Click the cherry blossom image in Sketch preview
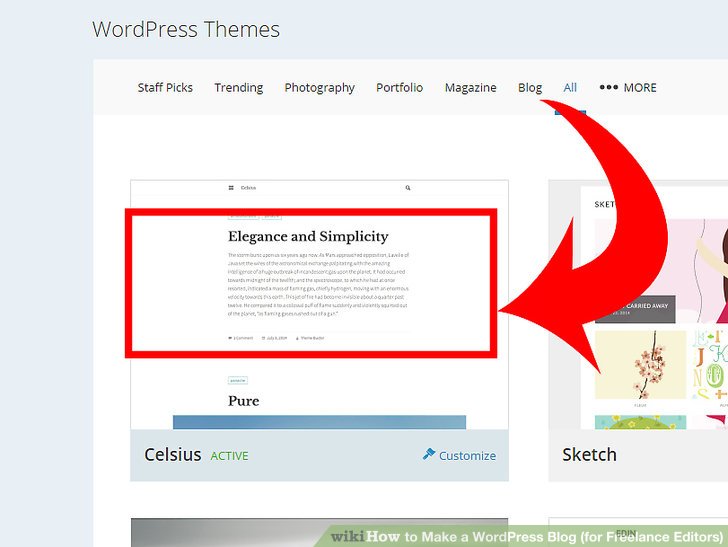Viewport: 728px width, 547px height. tap(629, 367)
